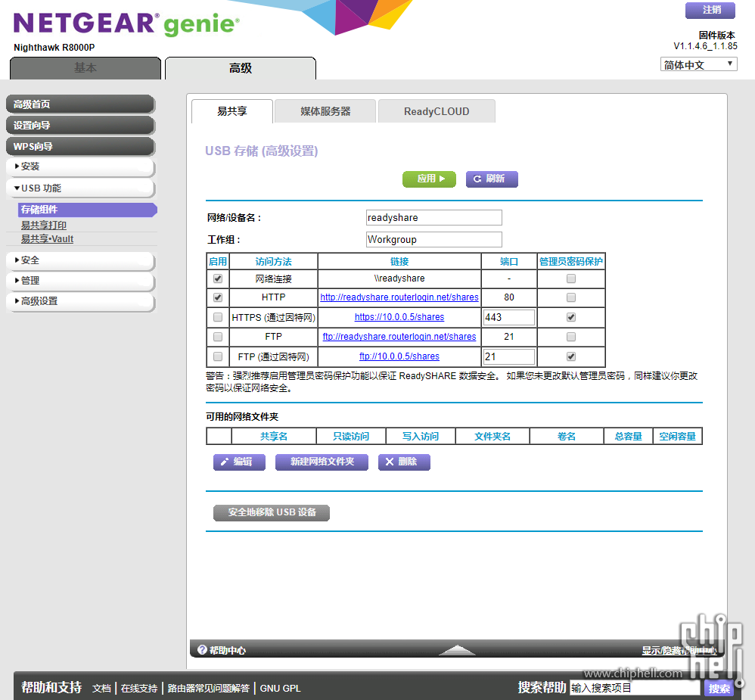
Task: Click the 总容量 column header
Action: (628, 437)
